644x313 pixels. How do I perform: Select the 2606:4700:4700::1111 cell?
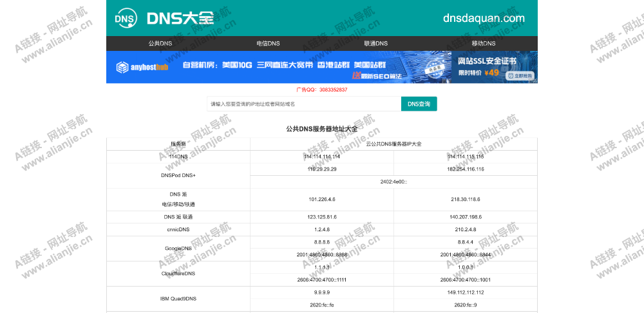tap(322, 280)
